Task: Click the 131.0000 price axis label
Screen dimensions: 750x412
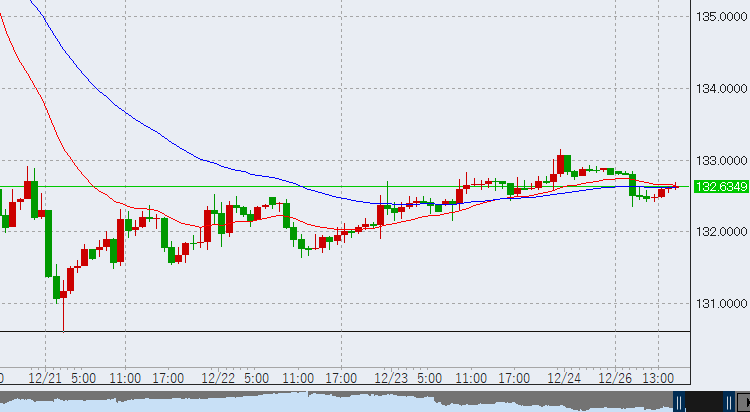Action: (720, 303)
